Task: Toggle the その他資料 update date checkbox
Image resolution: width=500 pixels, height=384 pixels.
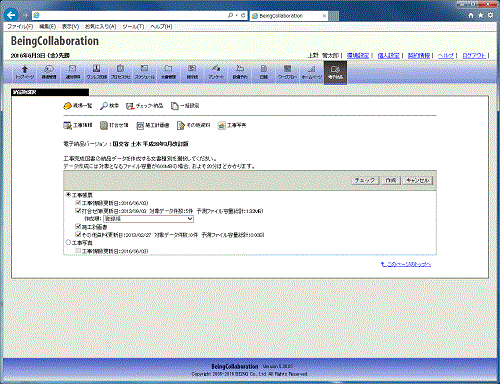Action: (78, 235)
